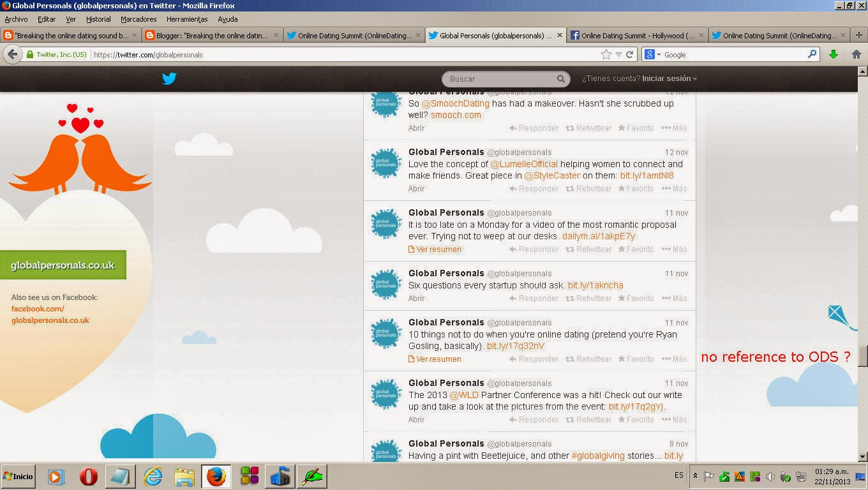Click Retwittear on the Ryan Gosling tweet
Image resolution: width=868 pixels, height=490 pixels.
(x=588, y=359)
